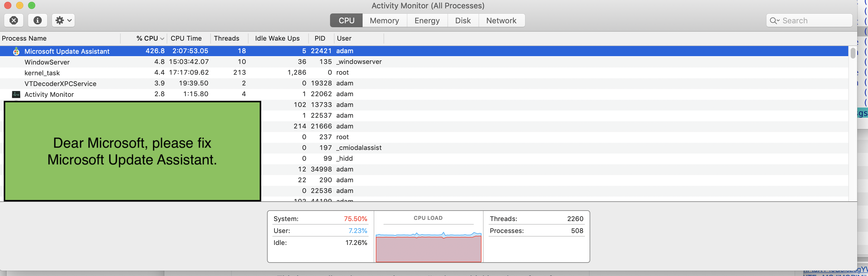Click the _cmiodalassist user entry
This screenshot has width=868, height=276.
[359, 148]
